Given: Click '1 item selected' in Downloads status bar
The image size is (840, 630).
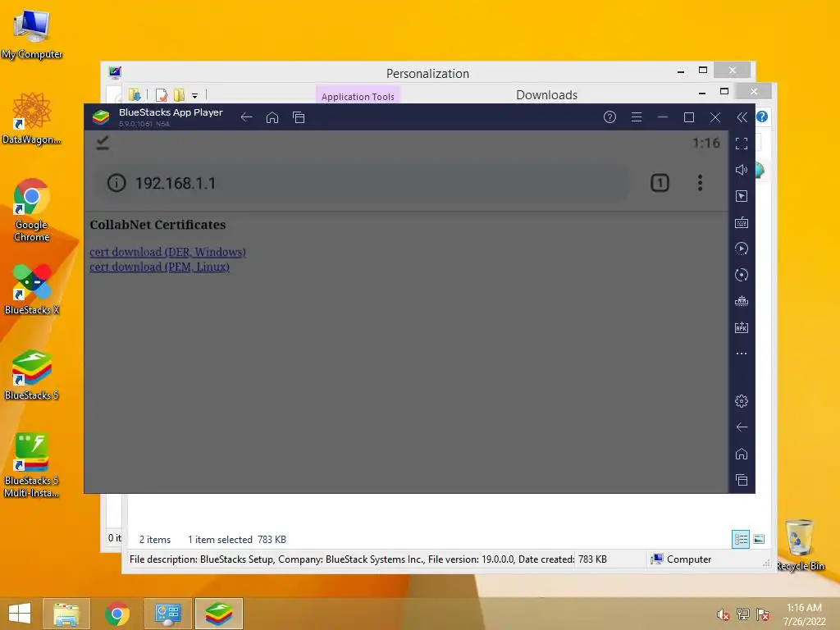Looking at the screenshot, I should tap(220, 540).
